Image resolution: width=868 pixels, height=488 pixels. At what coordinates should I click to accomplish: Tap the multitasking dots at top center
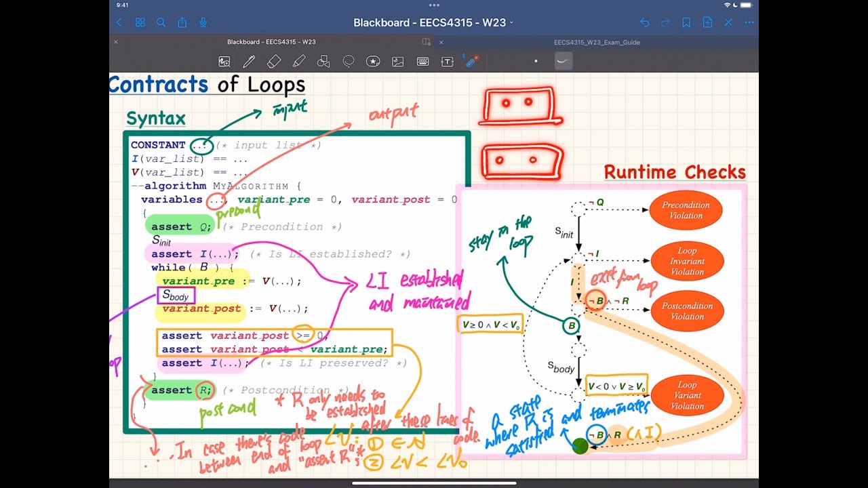434,5
